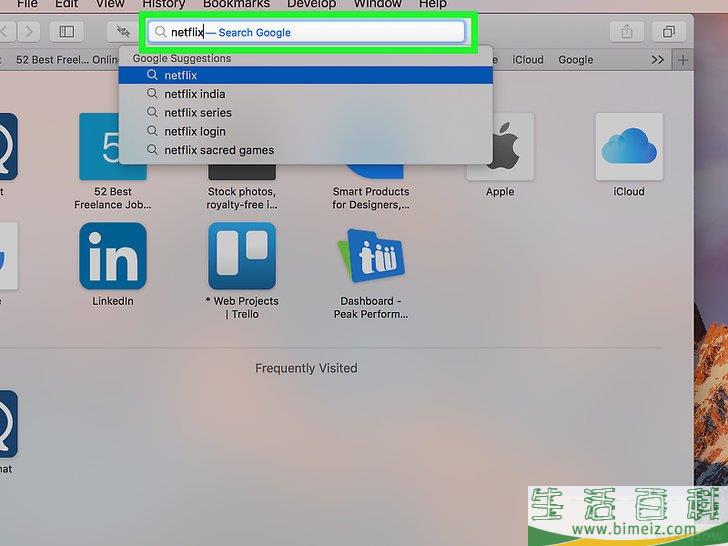
Task: Open the Help menu
Action: pyautogui.click(x=433, y=4)
